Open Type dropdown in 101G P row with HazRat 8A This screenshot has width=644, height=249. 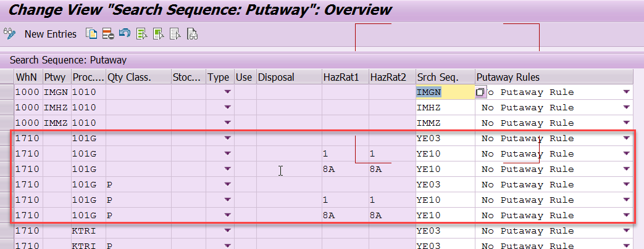[x=227, y=215]
